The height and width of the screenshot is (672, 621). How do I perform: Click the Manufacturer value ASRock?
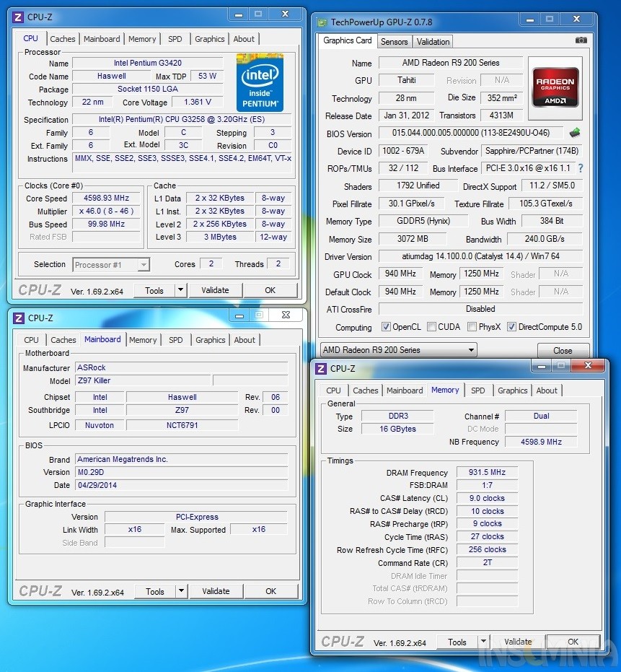182,367
